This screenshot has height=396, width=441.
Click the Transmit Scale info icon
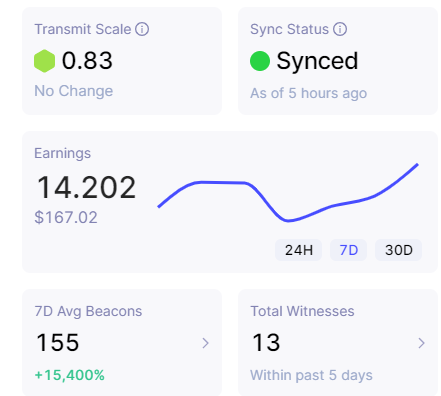click(x=142, y=29)
